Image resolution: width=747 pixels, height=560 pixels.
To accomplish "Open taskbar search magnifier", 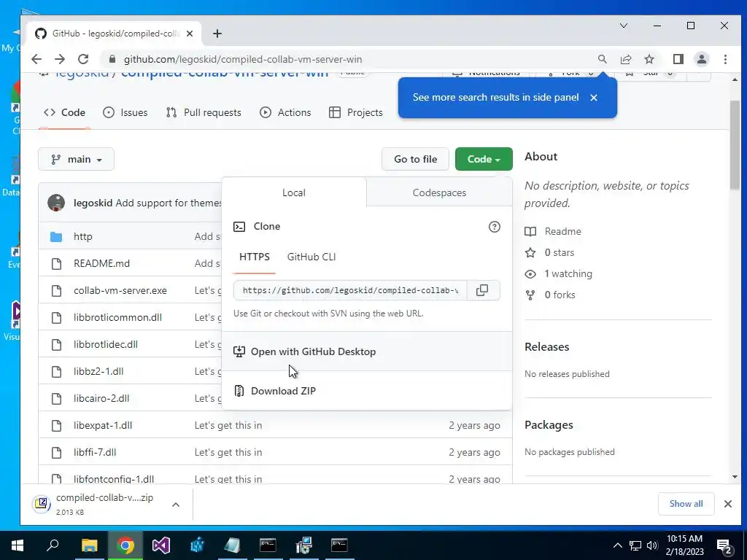I will pyautogui.click(x=53, y=545).
